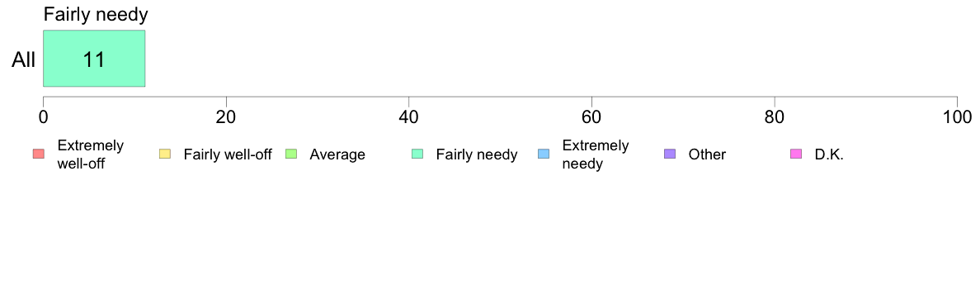Click the Extremely needy blue legend swatch
The height and width of the screenshot is (304, 980).
tap(544, 154)
